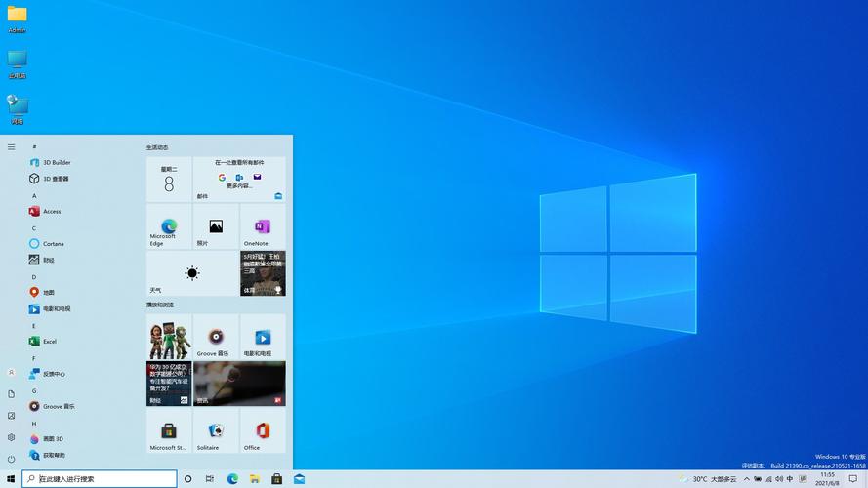Open the OneNote tile
The height and width of the screenshot is (488, 868).
[x=263, y=226]
